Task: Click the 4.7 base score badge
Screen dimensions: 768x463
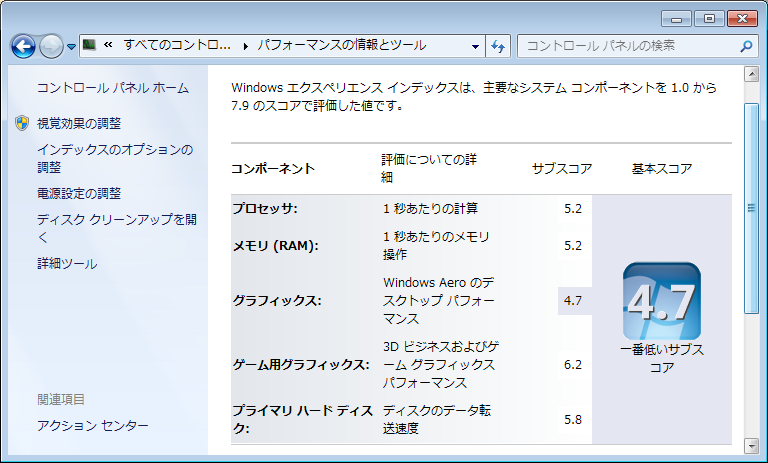Action: click(661, 301)
